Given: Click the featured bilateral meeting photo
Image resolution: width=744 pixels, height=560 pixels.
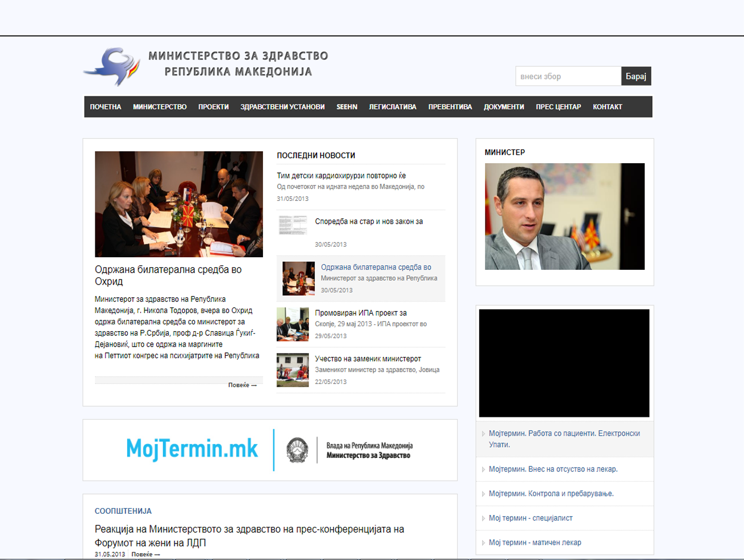Looking at the screenshot, I should [179, 204].
